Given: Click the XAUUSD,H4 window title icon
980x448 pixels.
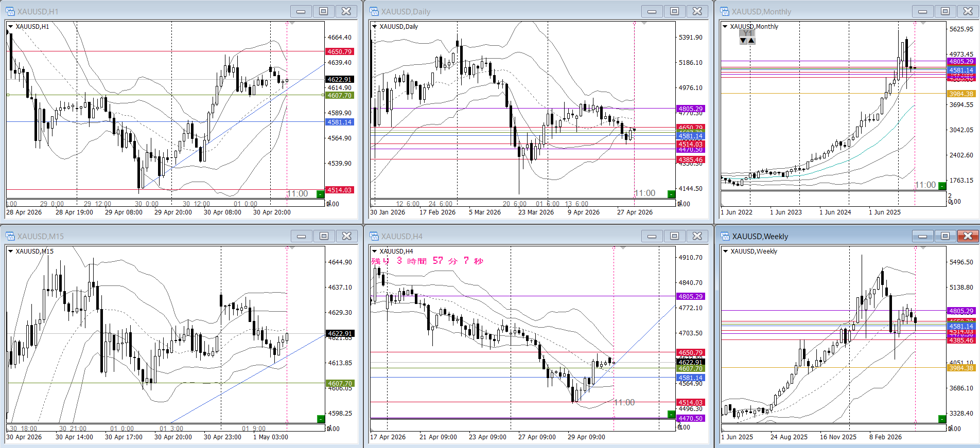Looking at the screenshot, I should click(374, 236).
